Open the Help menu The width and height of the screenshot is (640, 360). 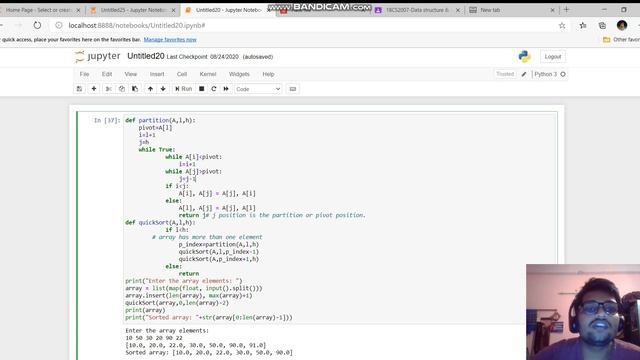tap(268, 74)
